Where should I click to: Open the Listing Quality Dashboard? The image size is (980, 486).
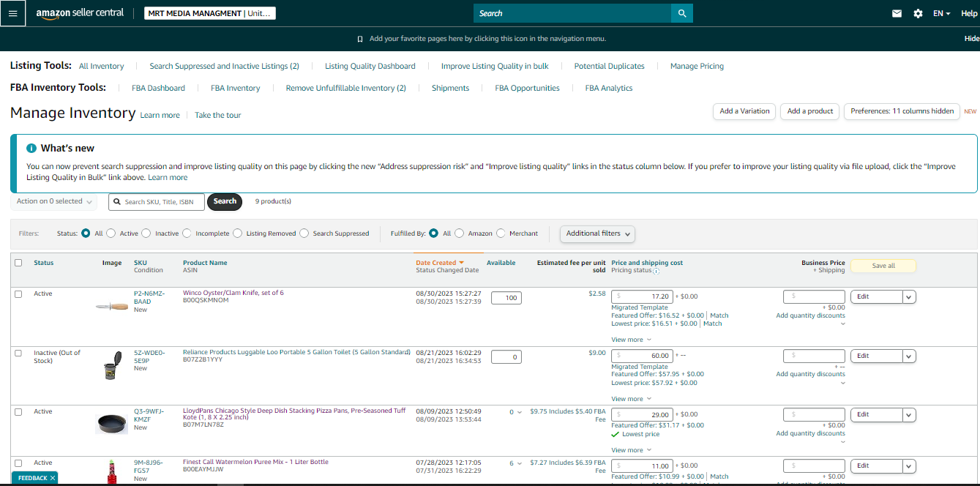tap(370, 66)
